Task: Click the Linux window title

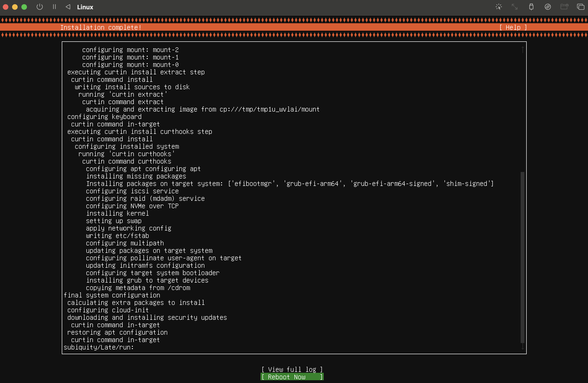Action: pyautogui.click(x=85, y=7)
